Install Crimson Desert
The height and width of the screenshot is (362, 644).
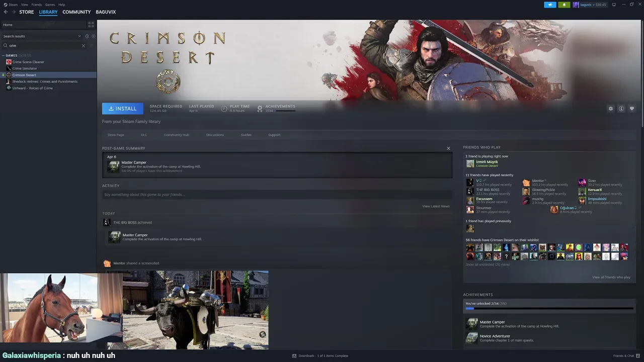123,109
